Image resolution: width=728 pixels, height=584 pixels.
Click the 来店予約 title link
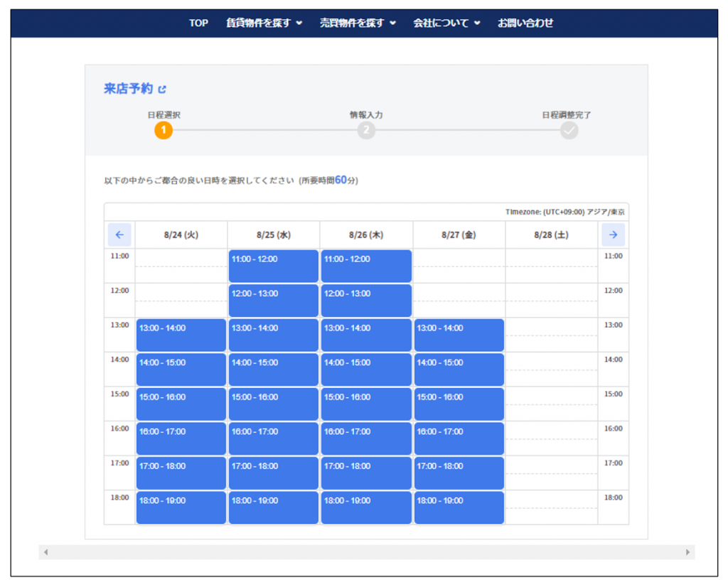coord(128,89)
